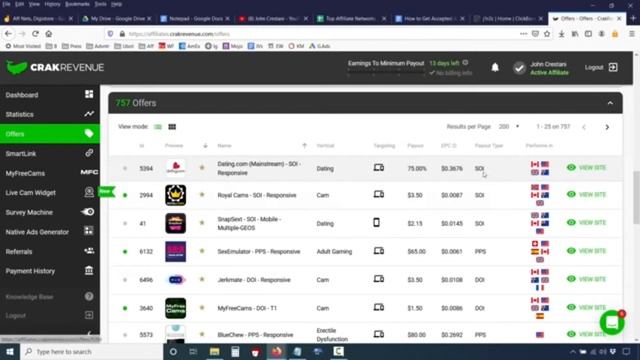640x360 pixels.
Task: Click the browser reload button
Action: coord(36,34)
